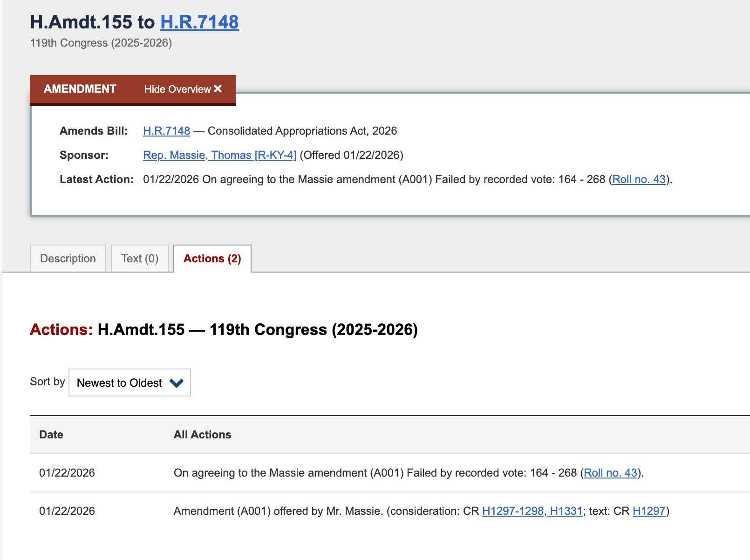The image size is (750, 560).
Task: Open the CR H1297-1298, H1331 consideration link
Action: 532,511
